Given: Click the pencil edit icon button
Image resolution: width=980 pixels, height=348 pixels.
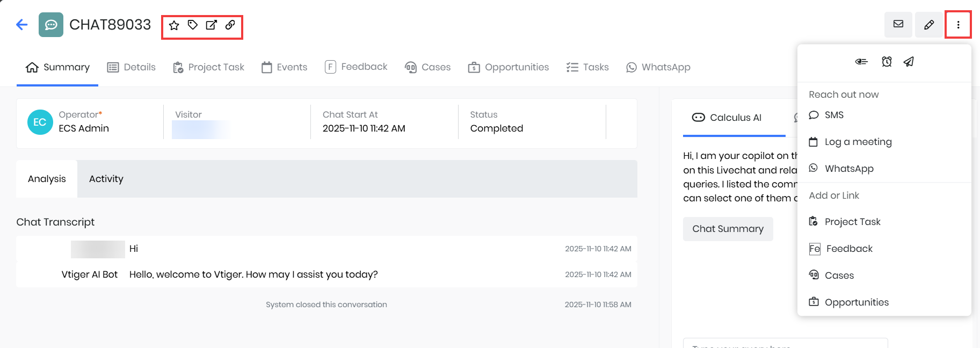Looking at the screenshot, I should point(929,24).
